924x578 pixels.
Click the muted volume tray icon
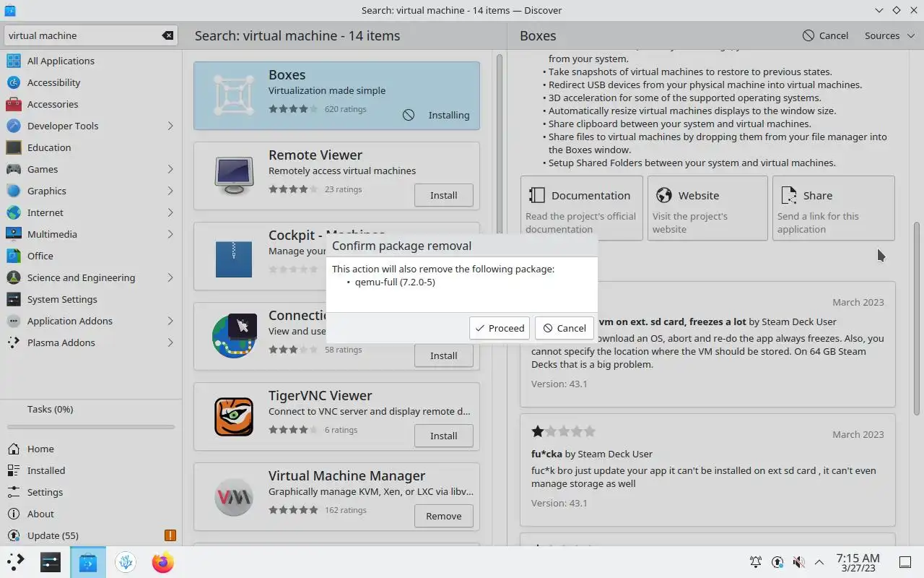pos(798,561)
